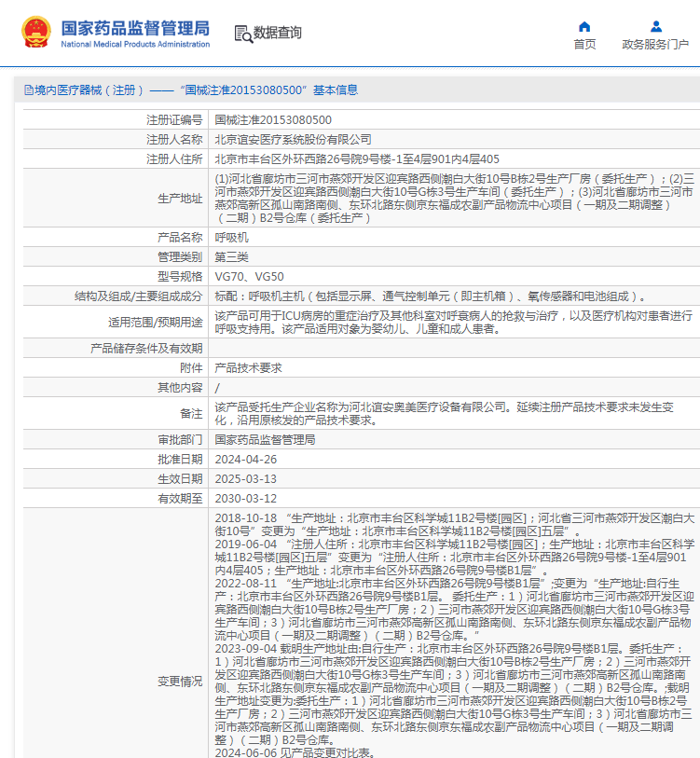
Task: Select registration number 国械注准20153080500 cell
Action: coord(273,119)
